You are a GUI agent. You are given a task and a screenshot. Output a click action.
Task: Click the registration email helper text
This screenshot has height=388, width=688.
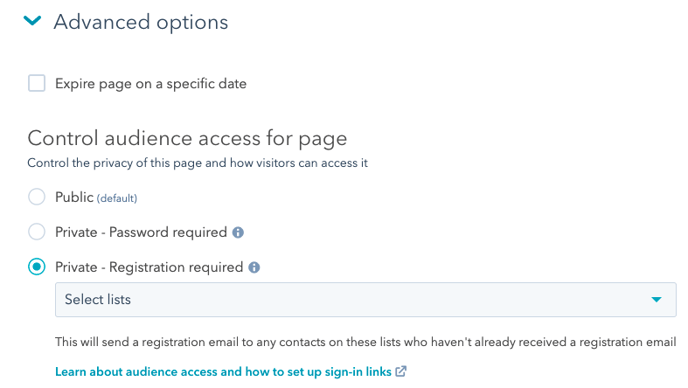[x=366, y=342]
